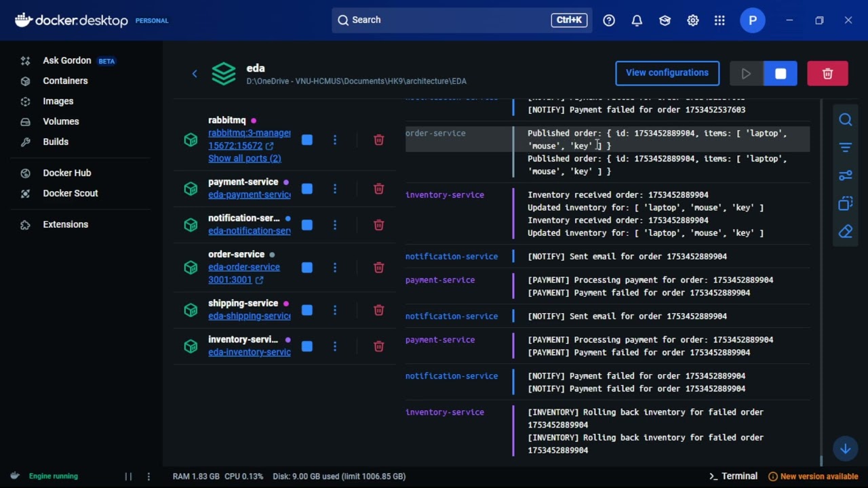Delete the notification-service container
868x488 pixels.
[379, 224]
